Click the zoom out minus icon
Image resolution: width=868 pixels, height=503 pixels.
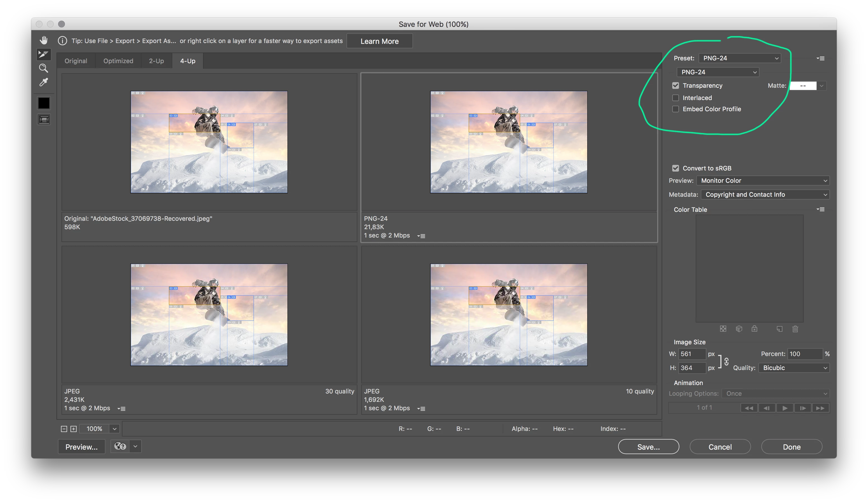click(64, 429)
